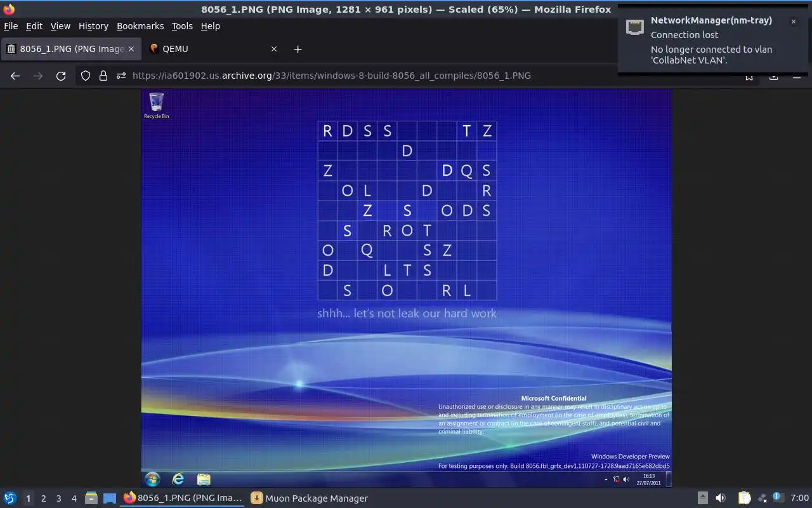This screenshot has width=812, height=508.
Task: Open the File menu
Action: (x=11, y=26)
